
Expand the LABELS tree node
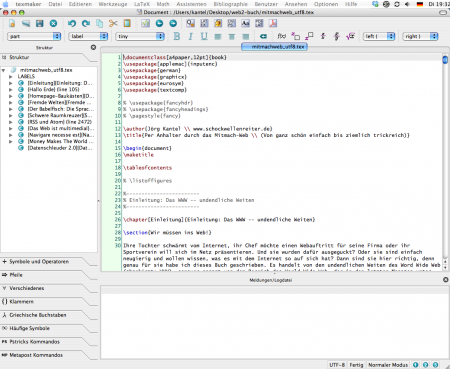click(11, 77)
